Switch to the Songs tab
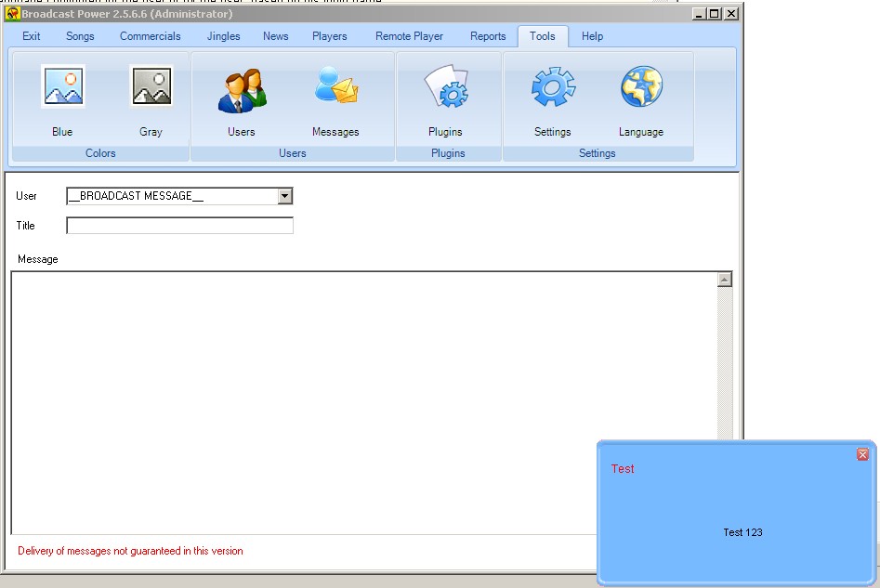Image resolution: width=880 pixels, height=588 pixels. (80, 36)
